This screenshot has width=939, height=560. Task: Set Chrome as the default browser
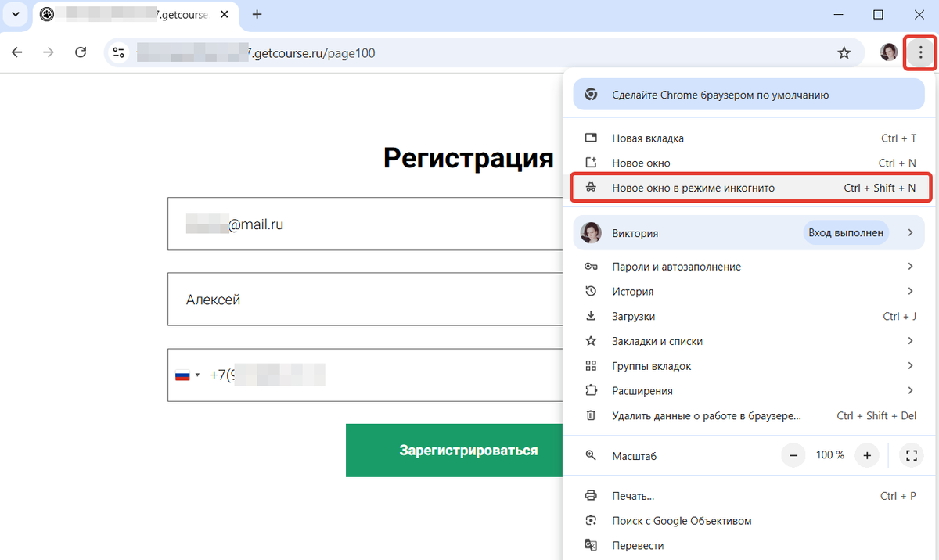(x=750, y=95)
